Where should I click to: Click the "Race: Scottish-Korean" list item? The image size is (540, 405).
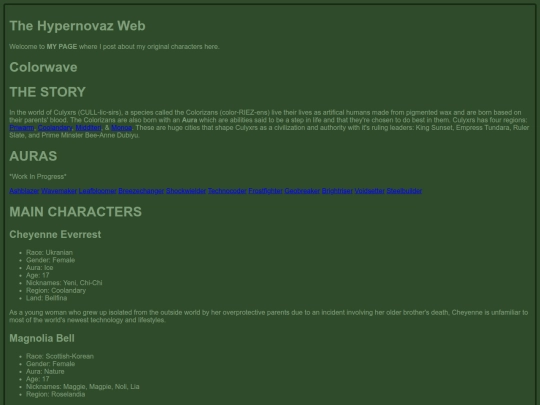point(60,356)
